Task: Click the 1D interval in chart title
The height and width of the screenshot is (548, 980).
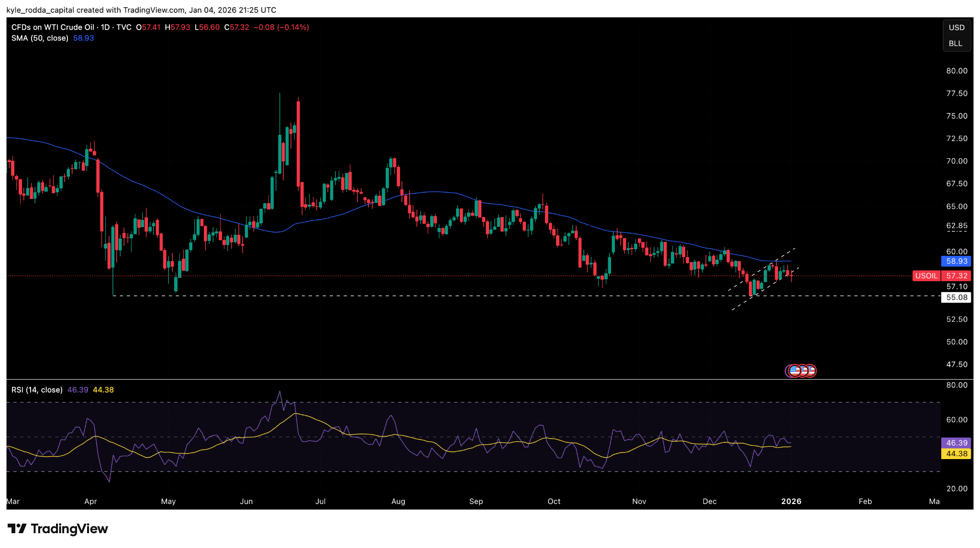Action: (x=105, y=27)
